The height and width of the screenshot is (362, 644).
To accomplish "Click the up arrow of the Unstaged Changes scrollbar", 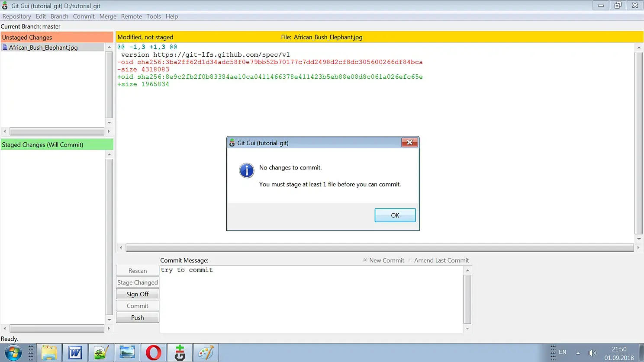I will pyautogui.click(x=109, y=48).
